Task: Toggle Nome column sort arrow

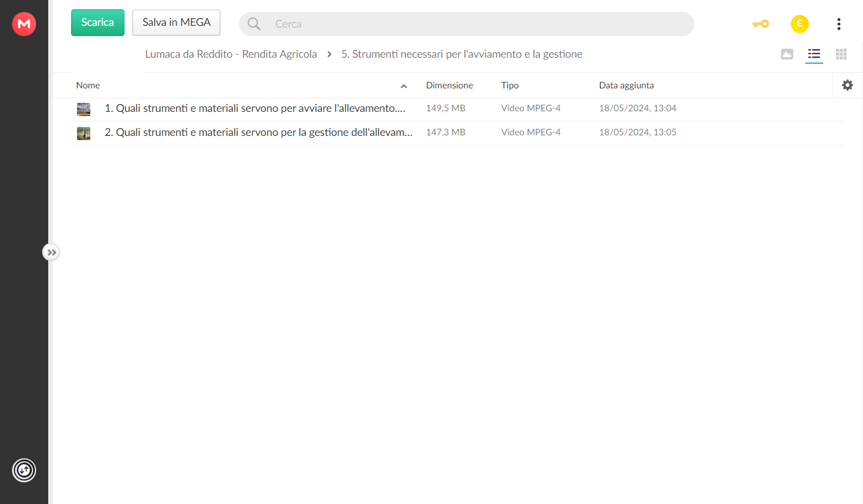Action: (404, 86)
